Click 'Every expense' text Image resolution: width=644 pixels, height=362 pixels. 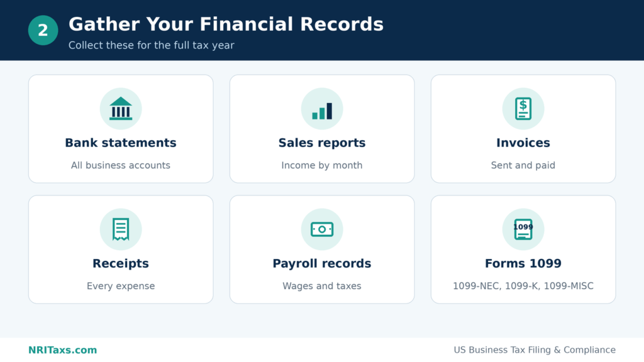pyautogui.click(x=121, y=286)
